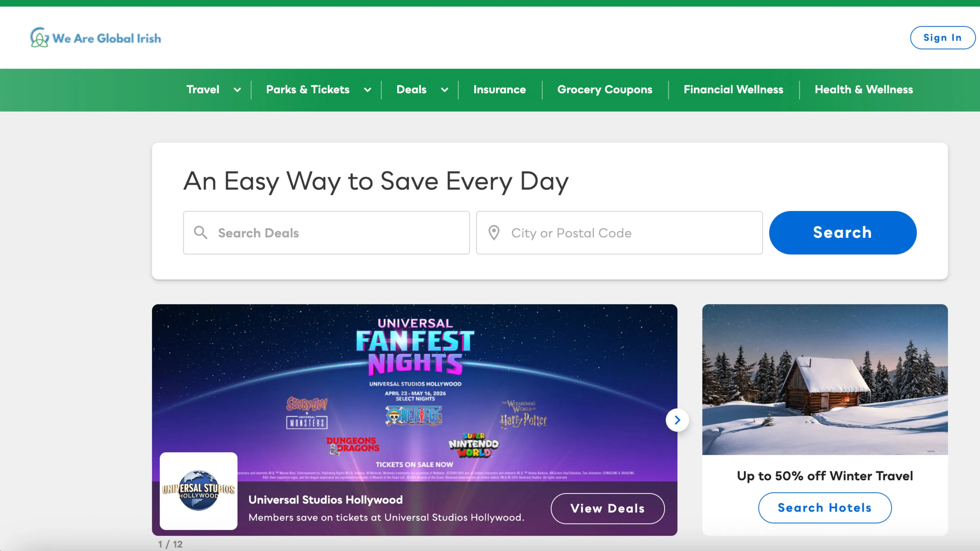
Task: Open the Insurance menu item
Action: click(x=499, y=90)
